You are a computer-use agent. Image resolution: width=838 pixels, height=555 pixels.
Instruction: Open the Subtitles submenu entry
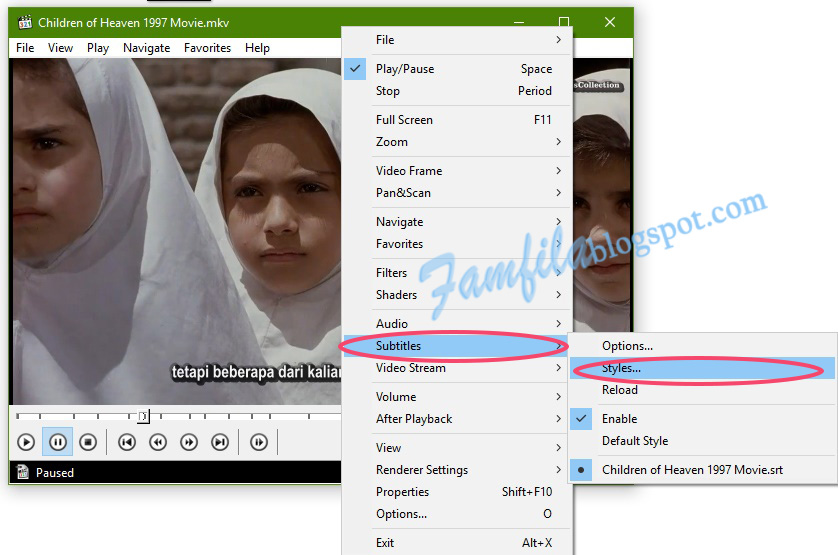coord(457,346)
